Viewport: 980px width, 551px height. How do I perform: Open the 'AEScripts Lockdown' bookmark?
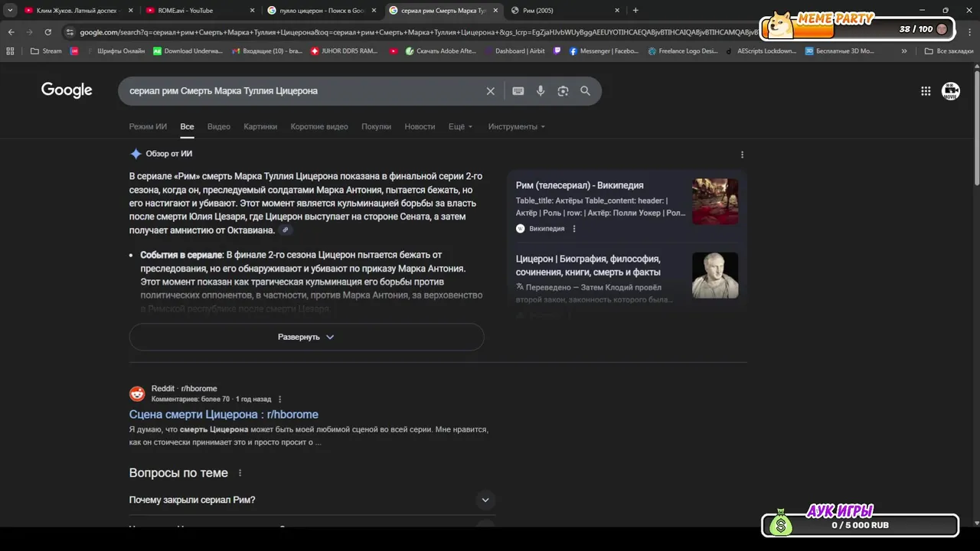[x=761, y=51]
